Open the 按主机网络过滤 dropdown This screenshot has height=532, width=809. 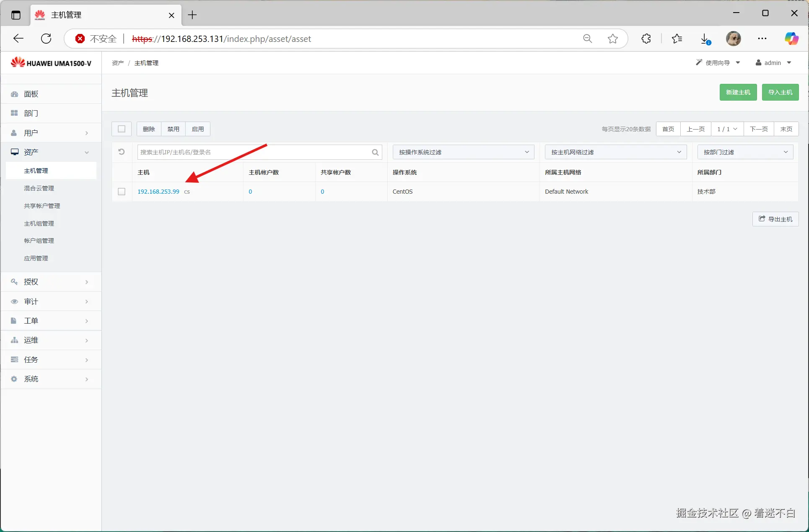tap(615, 152)
